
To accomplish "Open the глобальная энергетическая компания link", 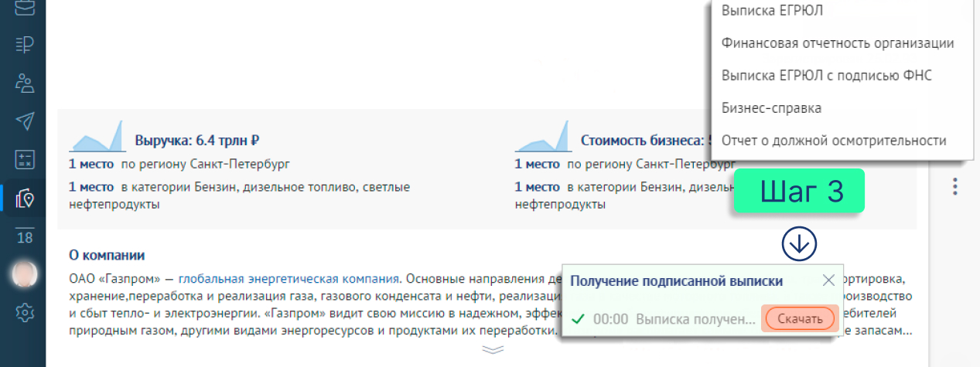I will click(x=289, y=278).
